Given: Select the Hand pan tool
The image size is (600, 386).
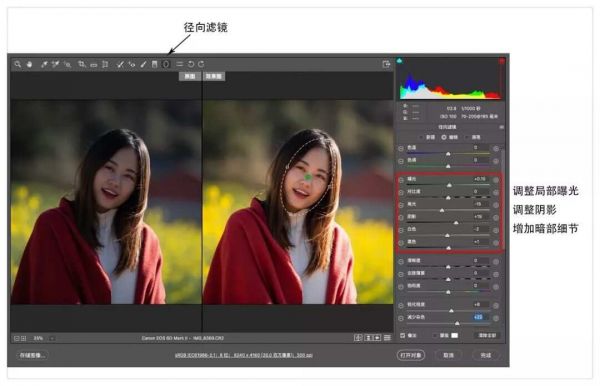Looking at the screenshot, I should point(29,64).
